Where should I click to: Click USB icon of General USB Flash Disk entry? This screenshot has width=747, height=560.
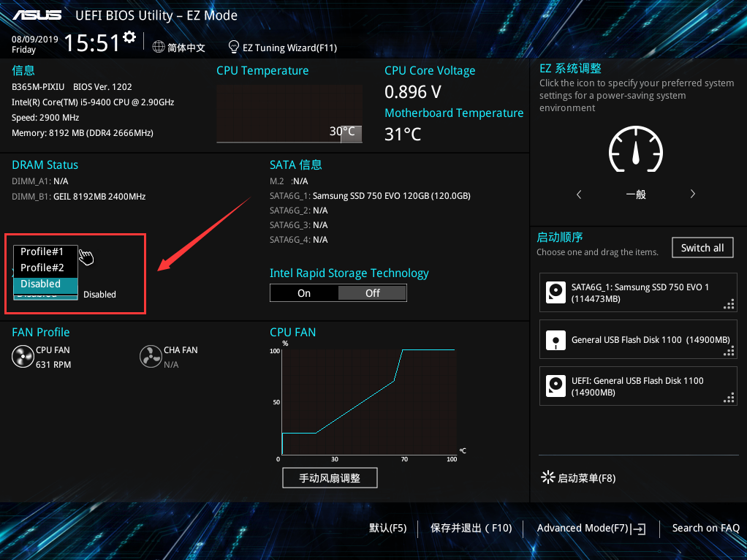tap(555, 340)
